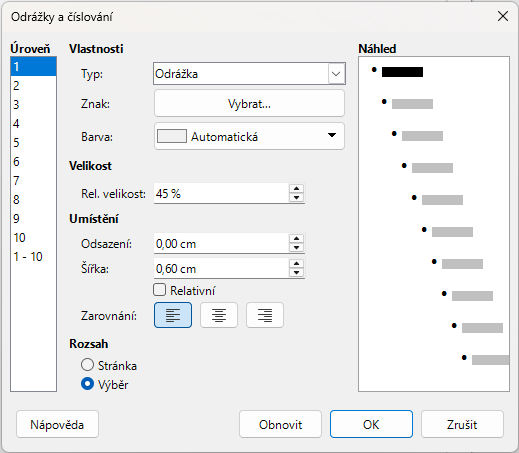
Task: Open the Barva color dropdown
Action: click(x=332, y=136)
